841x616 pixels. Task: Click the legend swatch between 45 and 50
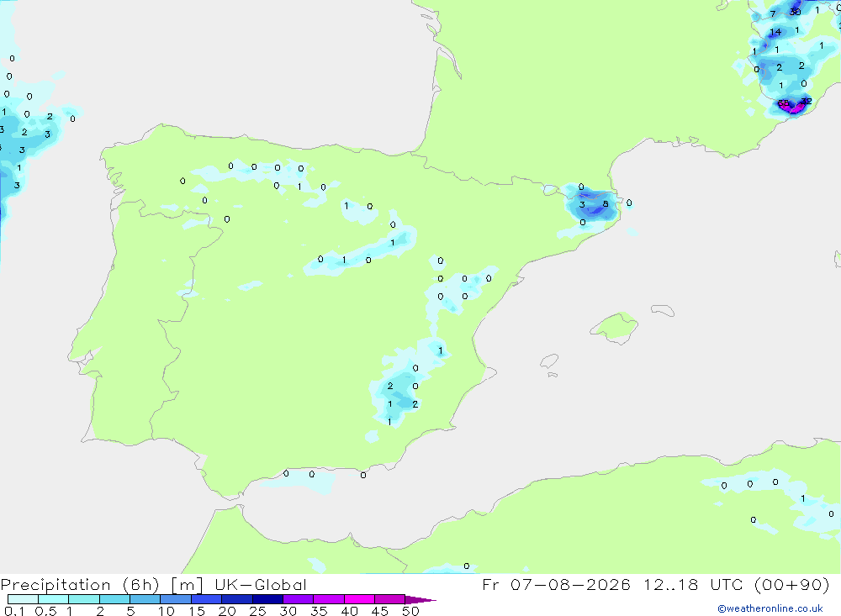tap(390, 599)
